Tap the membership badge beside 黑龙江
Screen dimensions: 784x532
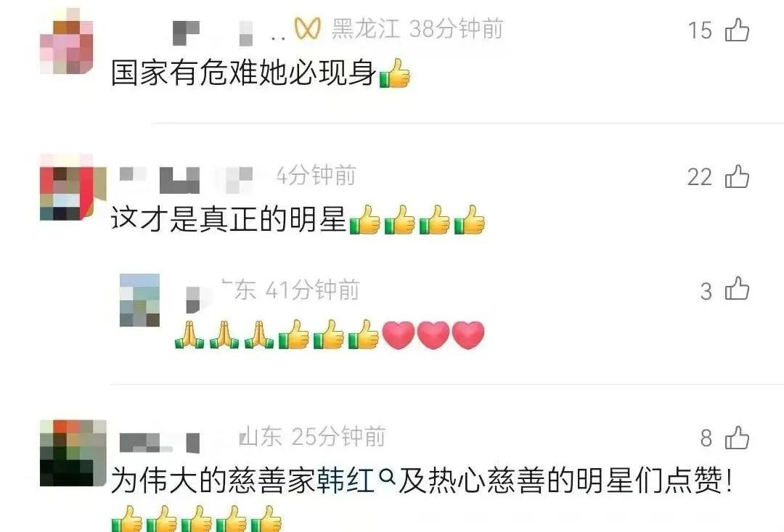click(307, 29)
